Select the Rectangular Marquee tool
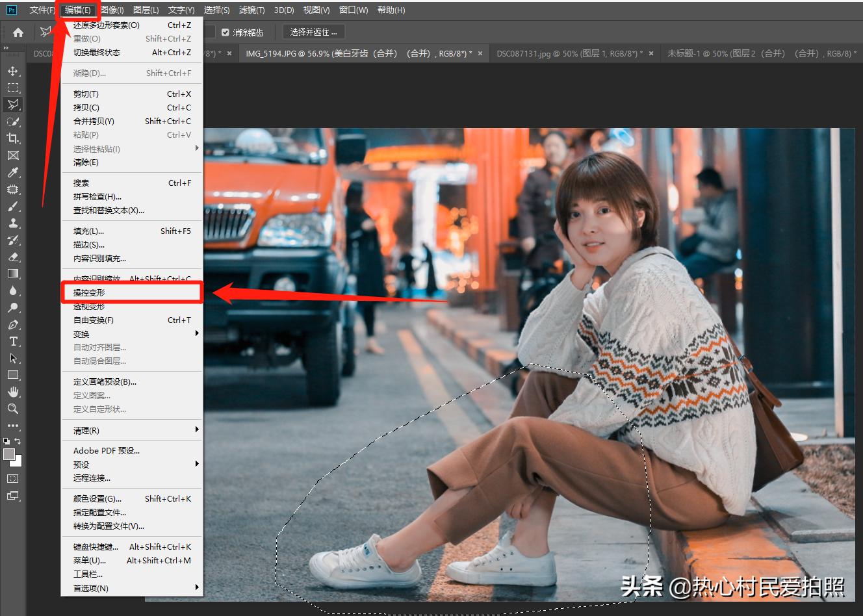This screenshot has width=863, height=616. (13, 88)
